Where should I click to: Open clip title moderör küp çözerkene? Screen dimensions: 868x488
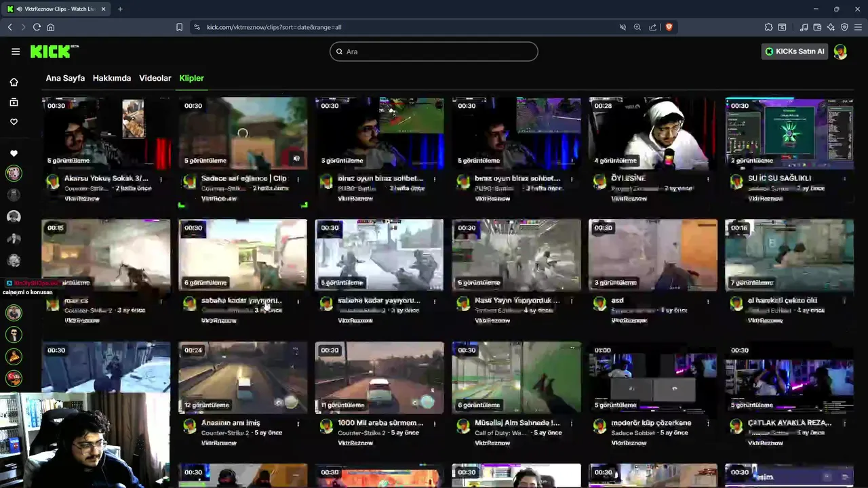pos(652,423)
